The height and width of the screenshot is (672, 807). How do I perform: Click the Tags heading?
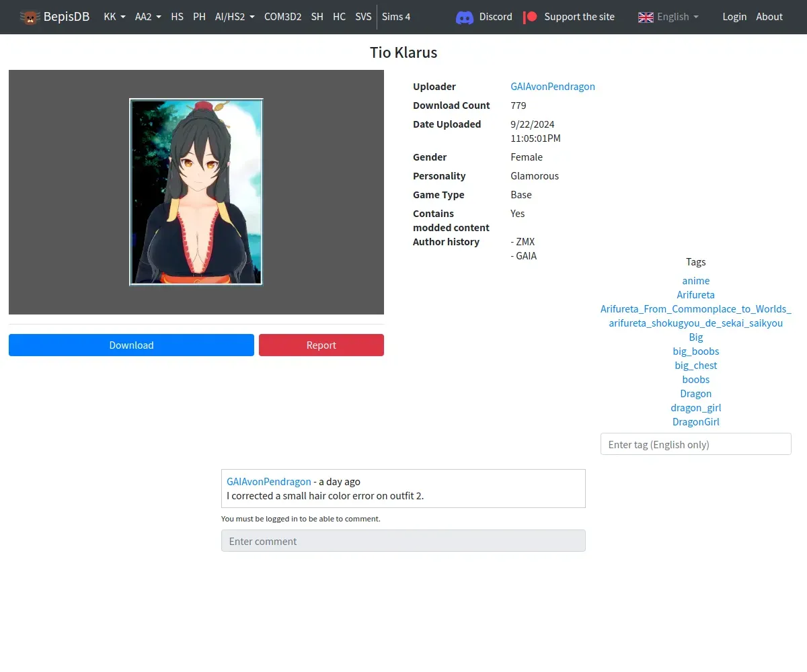[696, 261]
